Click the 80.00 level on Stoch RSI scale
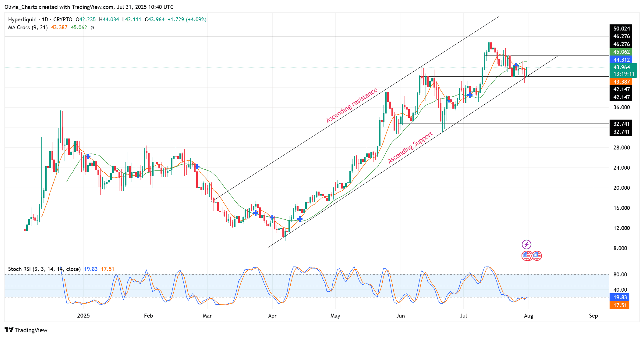Image resolution: width=644 pixels, height=338 pixels. (x=620, y=275)
